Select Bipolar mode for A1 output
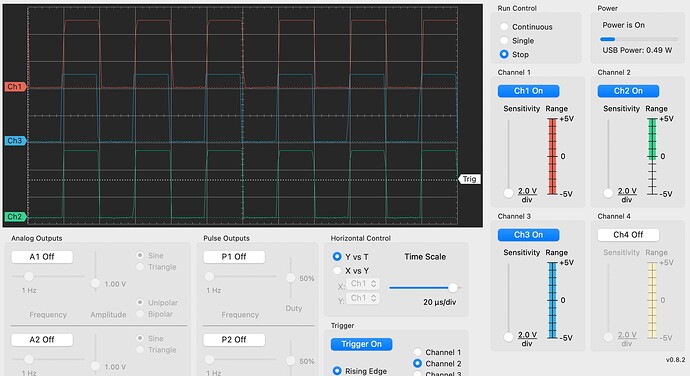The image size is (690, 376). click(140, 314)
